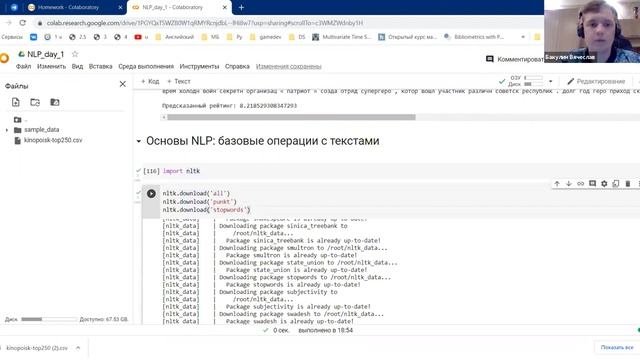Go to parent folder (..)
The image size is (640, 360).
click(x=20, y=120)
